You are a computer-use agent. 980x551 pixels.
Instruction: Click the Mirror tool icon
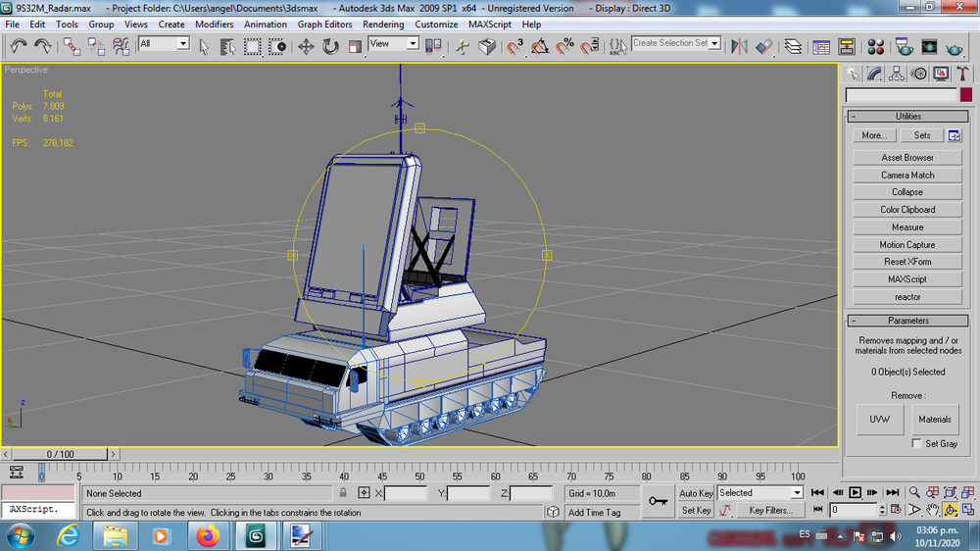[x=739, y=47]
